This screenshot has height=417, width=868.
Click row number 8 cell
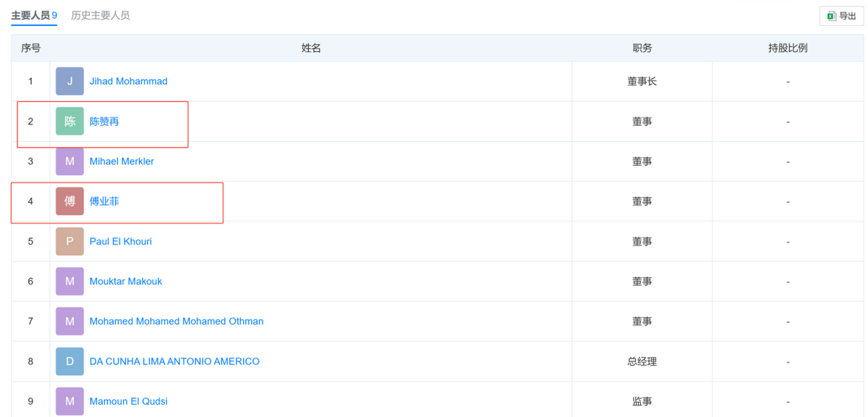[30, 361]
